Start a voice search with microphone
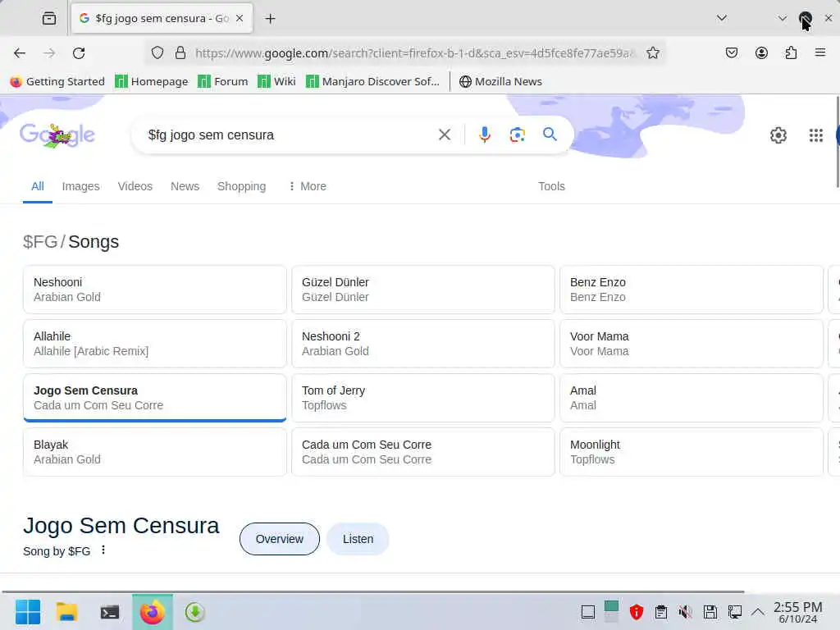Image resolution: width=840 pixels, height=630 pixels. [x=484, y=135]
